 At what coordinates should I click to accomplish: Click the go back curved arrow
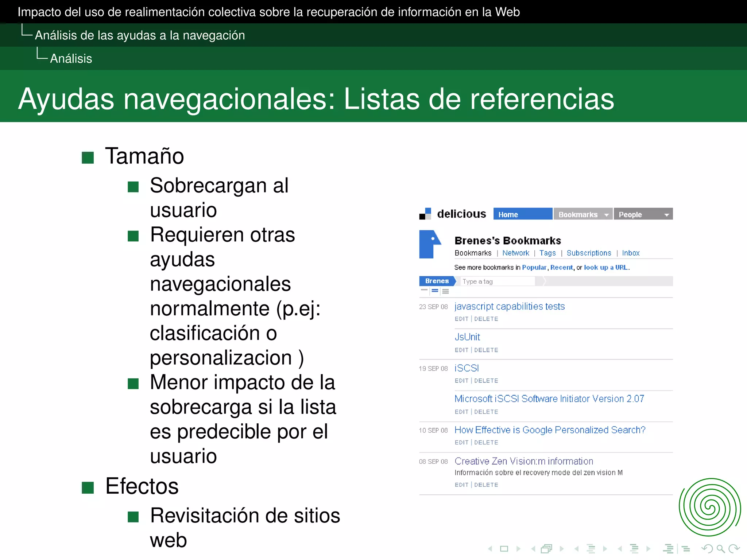pos(707,549)
